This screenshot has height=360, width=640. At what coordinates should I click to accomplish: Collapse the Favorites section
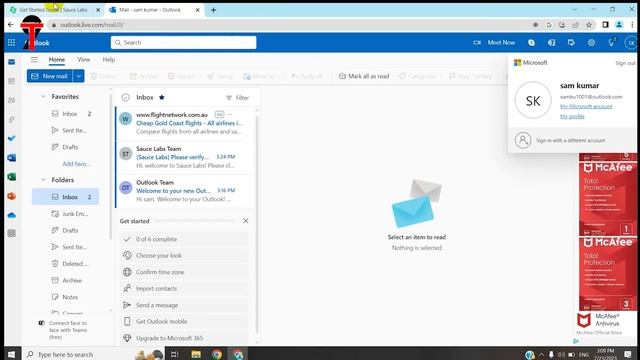point(43,96)
